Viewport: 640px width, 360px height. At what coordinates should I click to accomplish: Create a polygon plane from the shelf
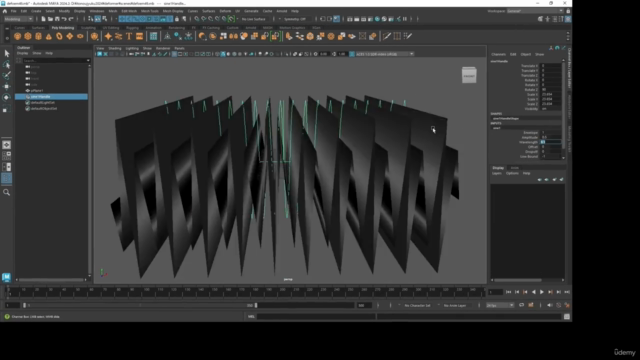click(70, 36)
